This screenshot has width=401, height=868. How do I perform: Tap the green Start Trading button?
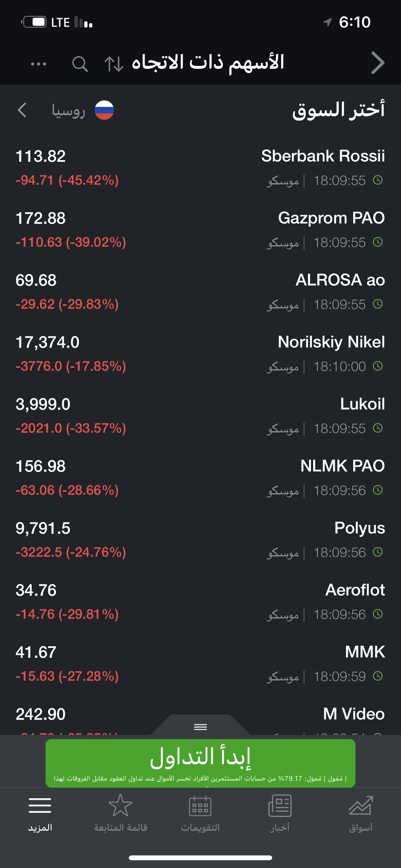click(x=200, y=763)
